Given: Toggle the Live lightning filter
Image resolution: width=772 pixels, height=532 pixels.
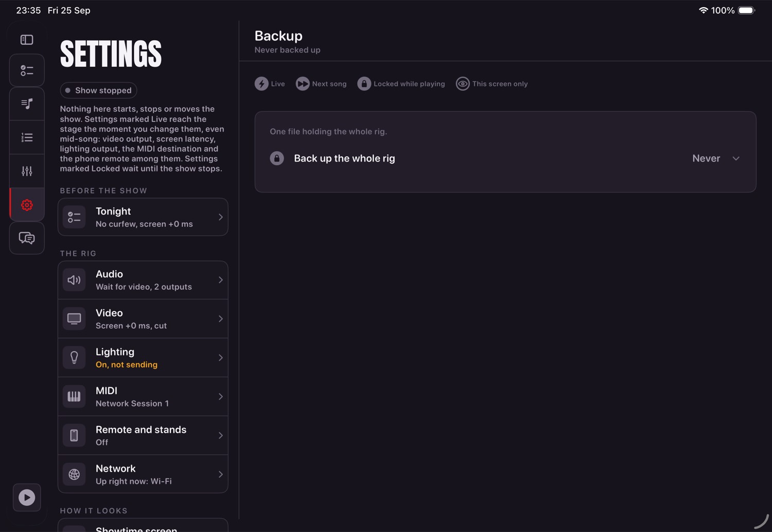Looking at the screenshot, I should (x=270, y=84).
